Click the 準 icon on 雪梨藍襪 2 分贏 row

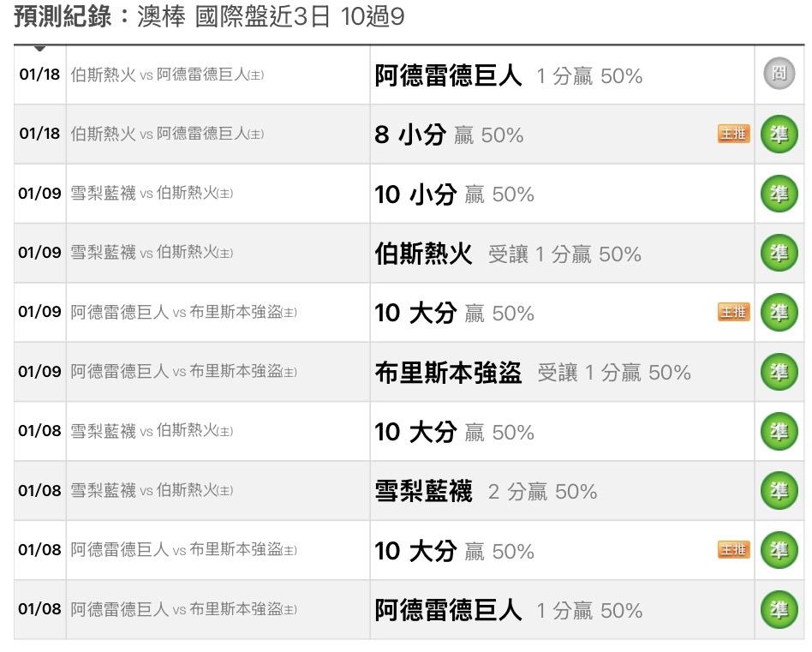[x=779, y=491]
